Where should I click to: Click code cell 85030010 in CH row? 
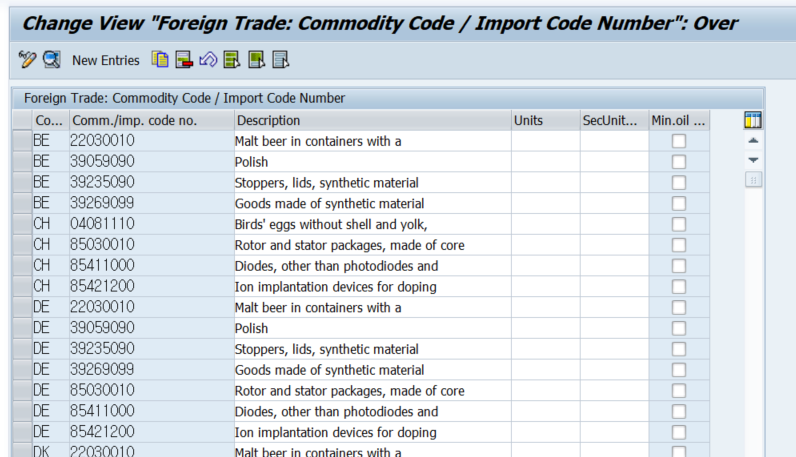click(151, 245)
